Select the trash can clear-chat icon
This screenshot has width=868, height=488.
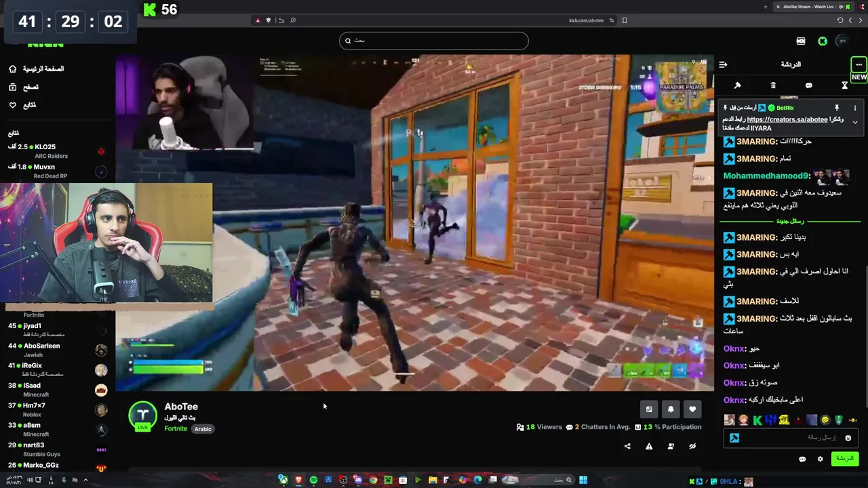coord(773,85)
